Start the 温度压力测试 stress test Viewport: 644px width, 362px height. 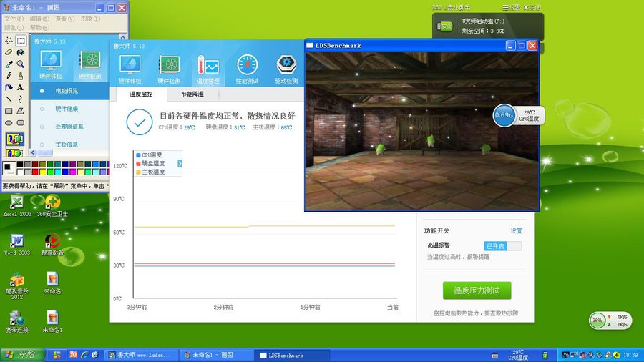click(477, 290)
